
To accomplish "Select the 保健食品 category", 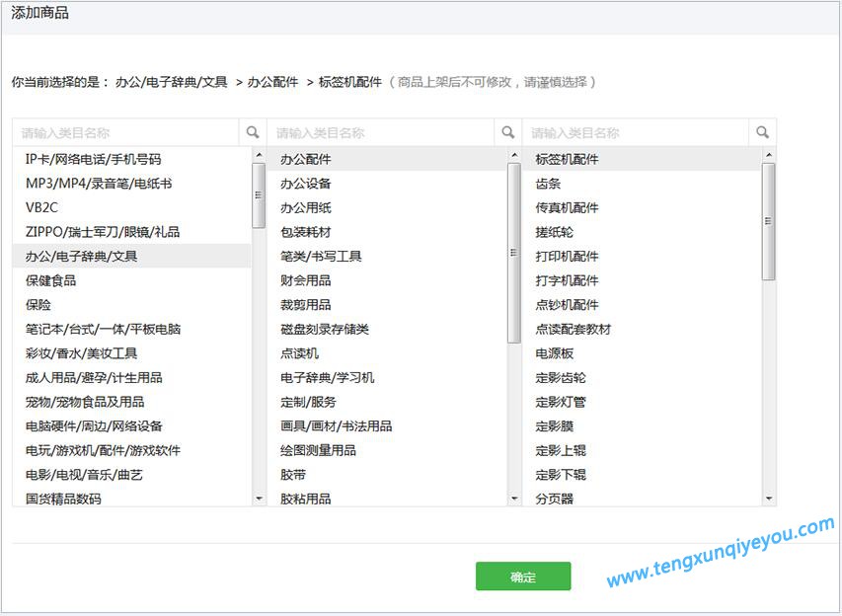I will 132,279.
